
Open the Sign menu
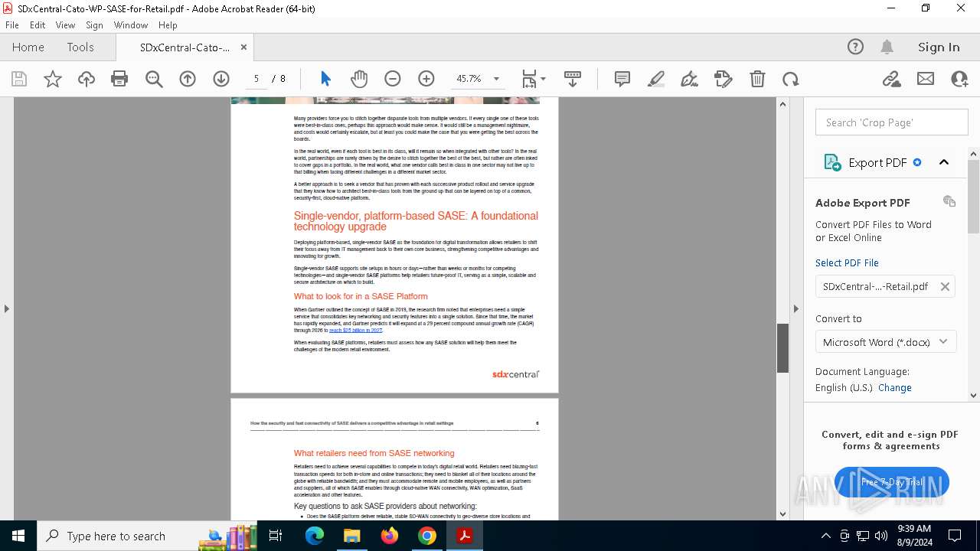[x=95, y=25]
